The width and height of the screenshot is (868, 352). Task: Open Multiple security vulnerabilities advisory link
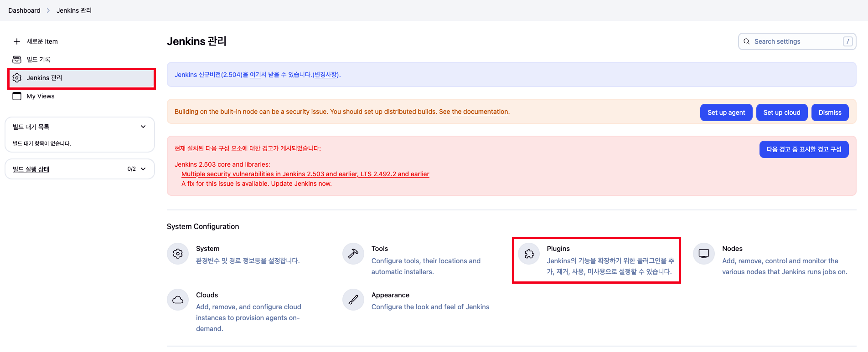(x=305, y=174)
